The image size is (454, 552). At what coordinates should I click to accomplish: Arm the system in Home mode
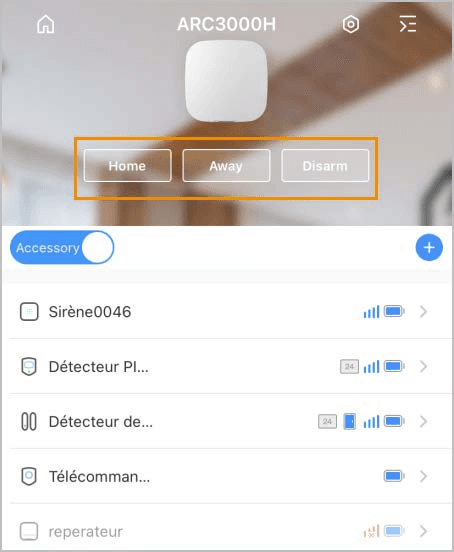[x=127, y=165]
